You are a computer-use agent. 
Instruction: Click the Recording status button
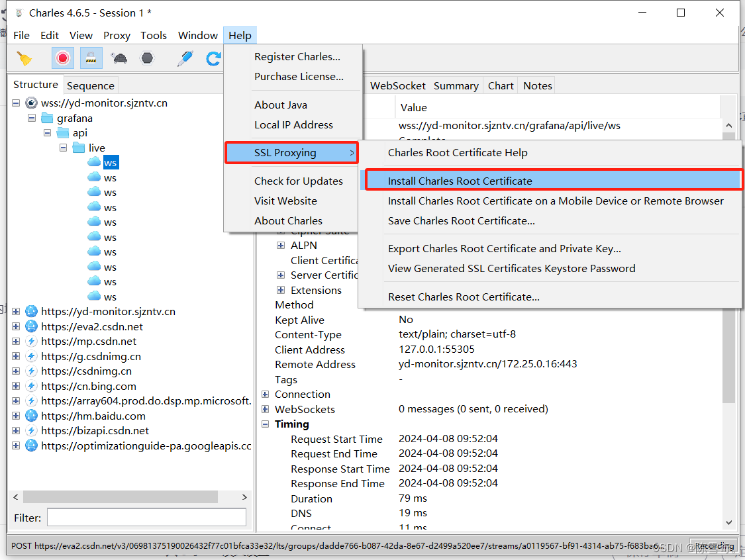coord(714,545)
